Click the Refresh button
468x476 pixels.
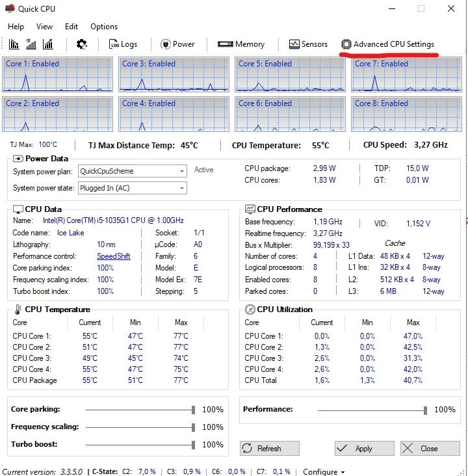pos(270,449)
